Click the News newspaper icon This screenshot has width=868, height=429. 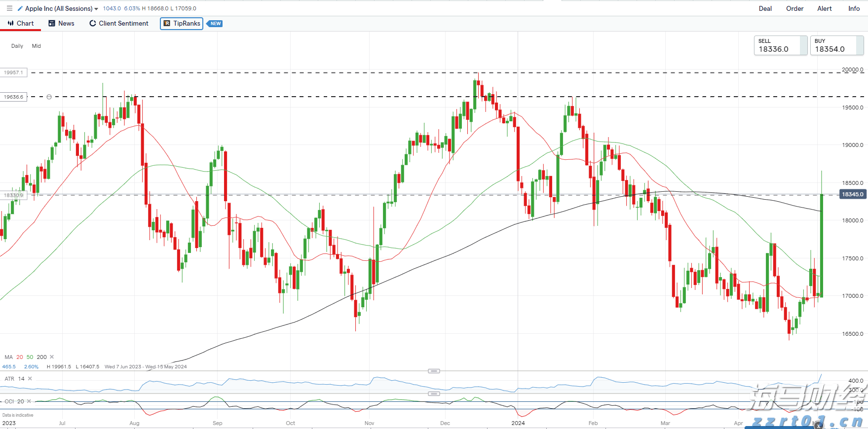[x=51, y=23]
